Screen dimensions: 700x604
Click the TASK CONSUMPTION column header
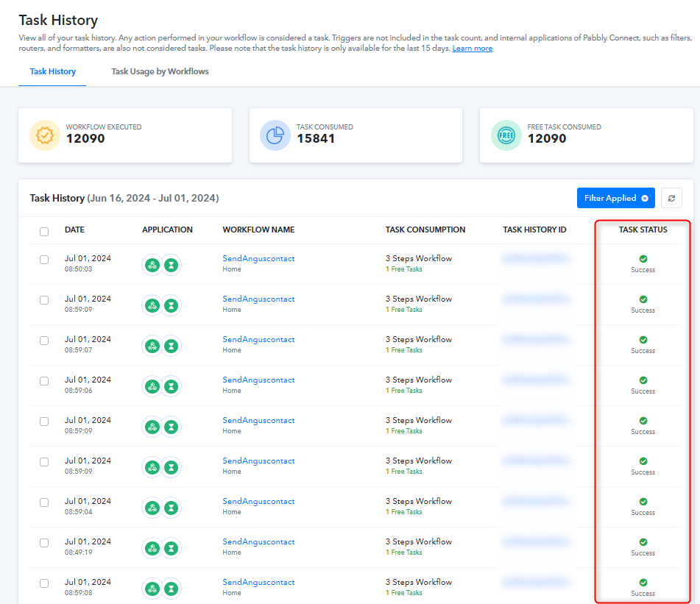tap(425, 230)
